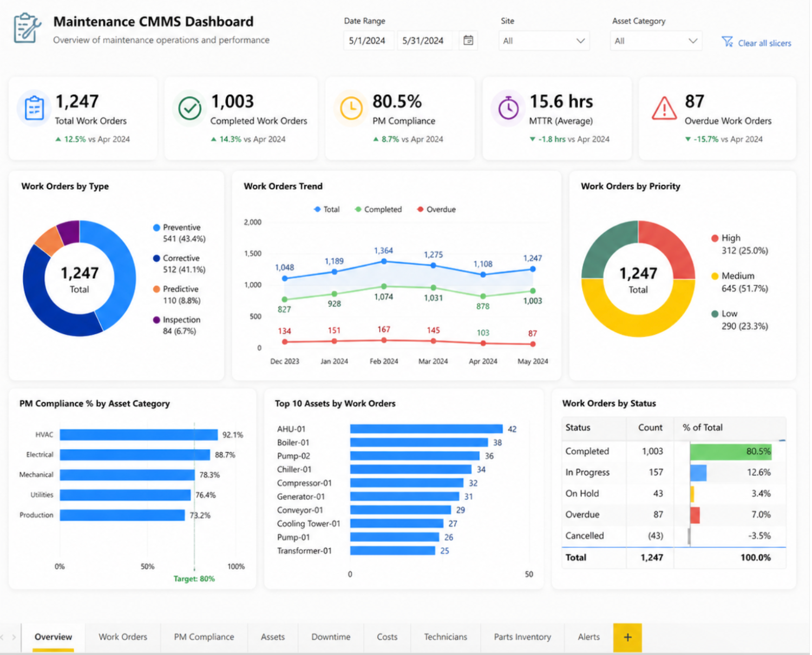Click the Status column header
The width and height of the screenshot is (812, 655).
click(578, 428)
